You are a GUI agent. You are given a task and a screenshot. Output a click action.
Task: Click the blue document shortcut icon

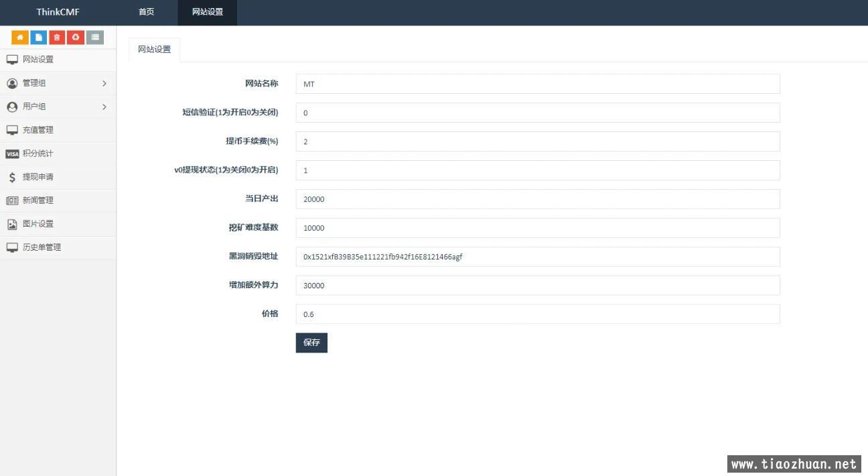coord(39,37)
